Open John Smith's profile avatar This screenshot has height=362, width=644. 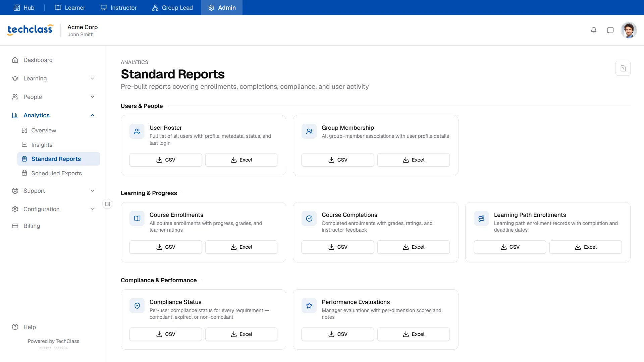tap(629, 30)
